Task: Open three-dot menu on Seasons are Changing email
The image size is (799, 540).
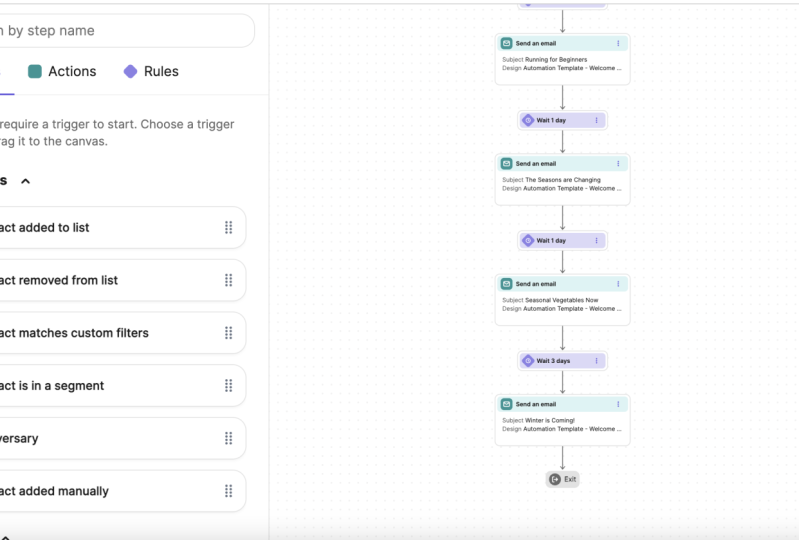Action: tap(618, 164)
